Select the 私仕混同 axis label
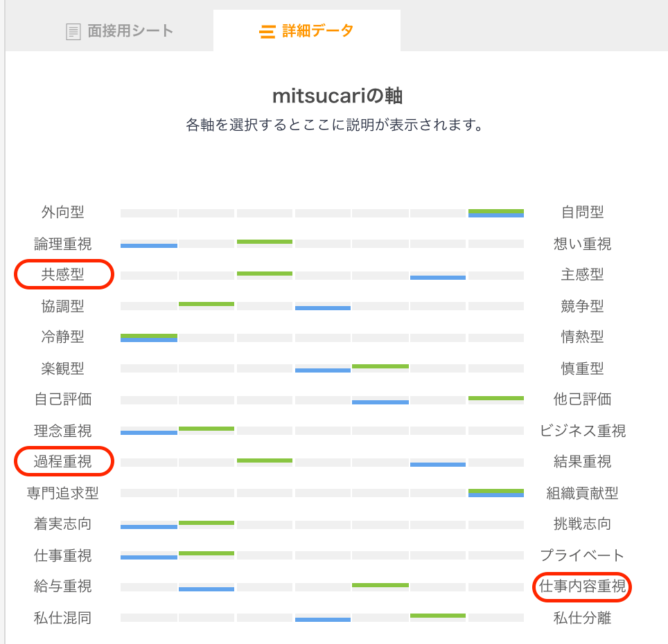Screen dimensions: 668x644 tap(64, 618)
